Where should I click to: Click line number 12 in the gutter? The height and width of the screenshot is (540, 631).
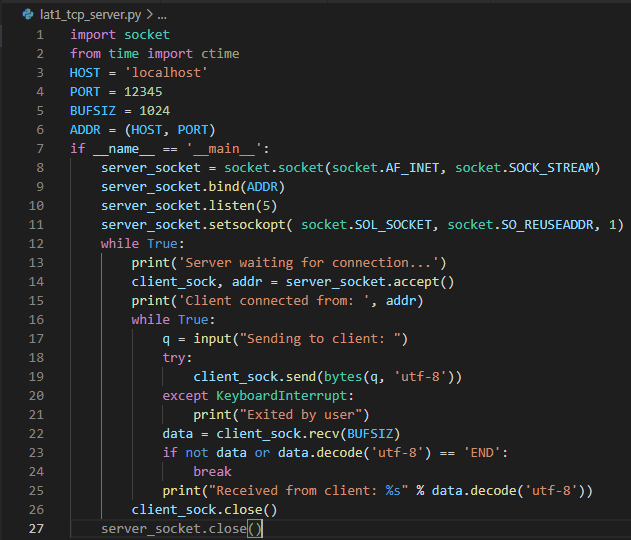coord(36,244)
